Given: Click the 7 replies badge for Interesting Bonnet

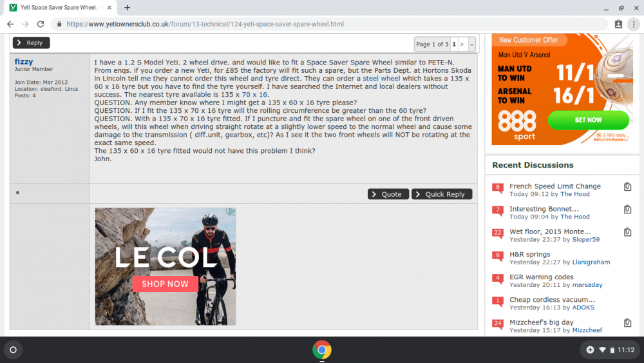Looking at the screenshot, I should [x=498, y=211].
